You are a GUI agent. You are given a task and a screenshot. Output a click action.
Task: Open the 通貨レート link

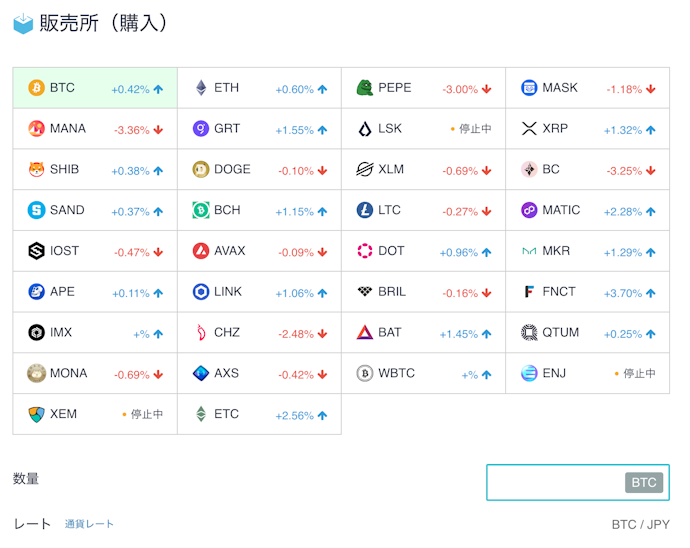pos(89,524)
